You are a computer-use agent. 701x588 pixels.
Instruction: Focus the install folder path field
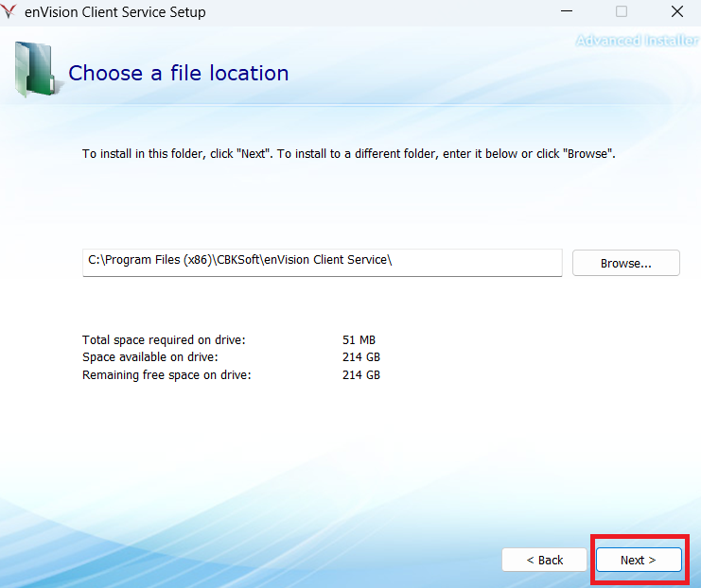click(x=323, y=263)
